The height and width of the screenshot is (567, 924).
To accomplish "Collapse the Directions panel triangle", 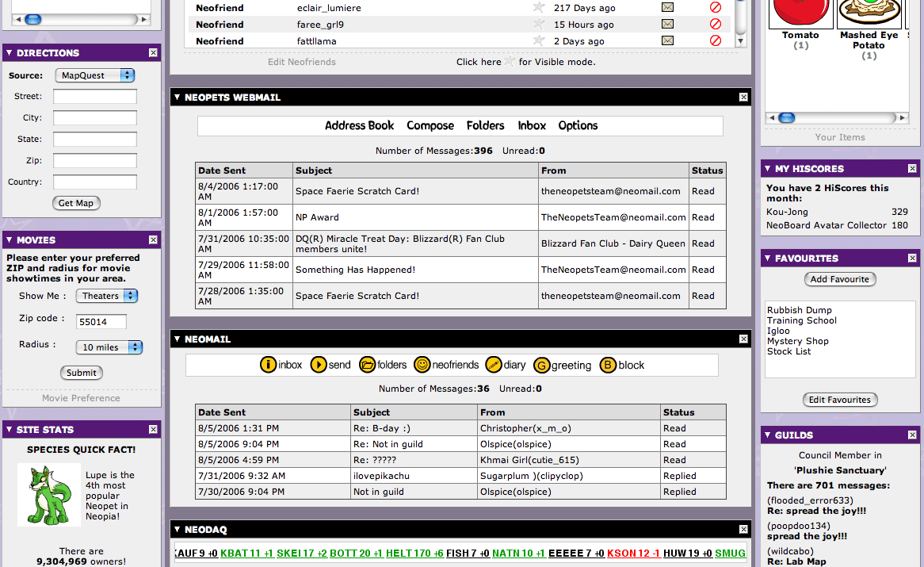I will (x=9, y=53).
